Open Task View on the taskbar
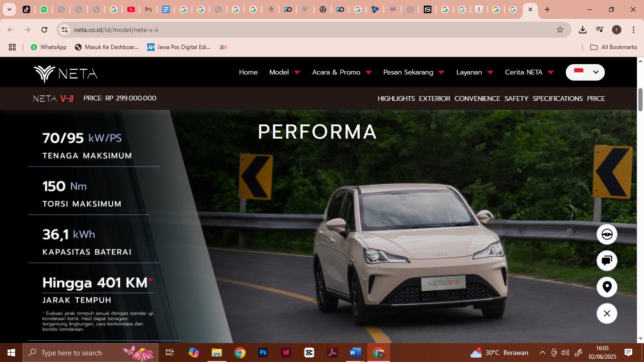 pos(170,353)
